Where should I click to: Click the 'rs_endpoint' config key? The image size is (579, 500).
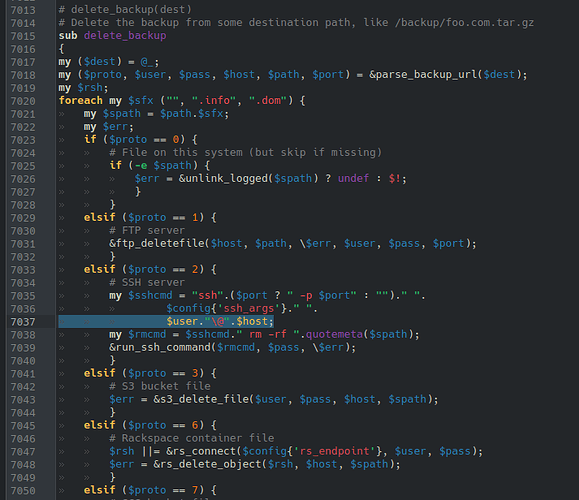[334, 451]
